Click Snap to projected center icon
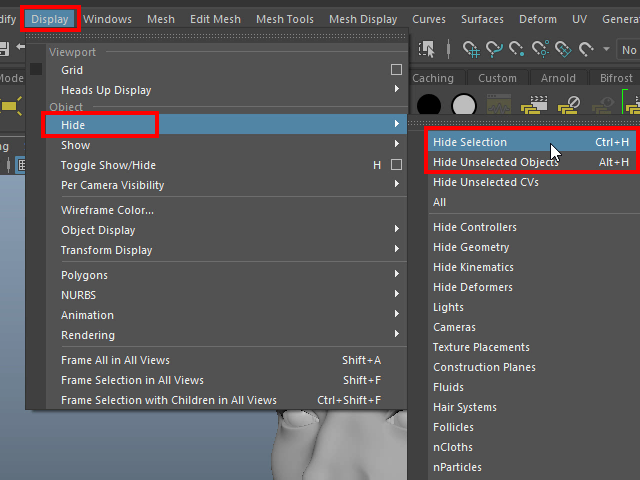Viewport: 640px width, 480px height. 541,49
